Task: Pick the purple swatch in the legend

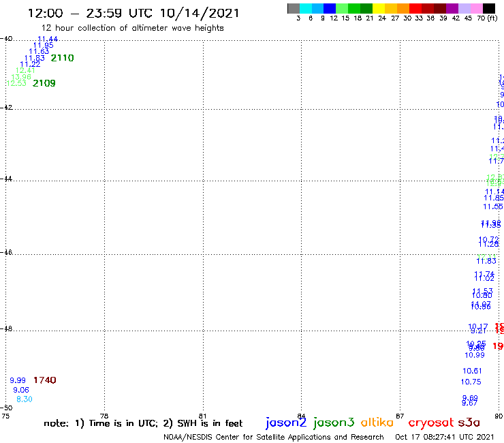Action: (x=452, y=8)
